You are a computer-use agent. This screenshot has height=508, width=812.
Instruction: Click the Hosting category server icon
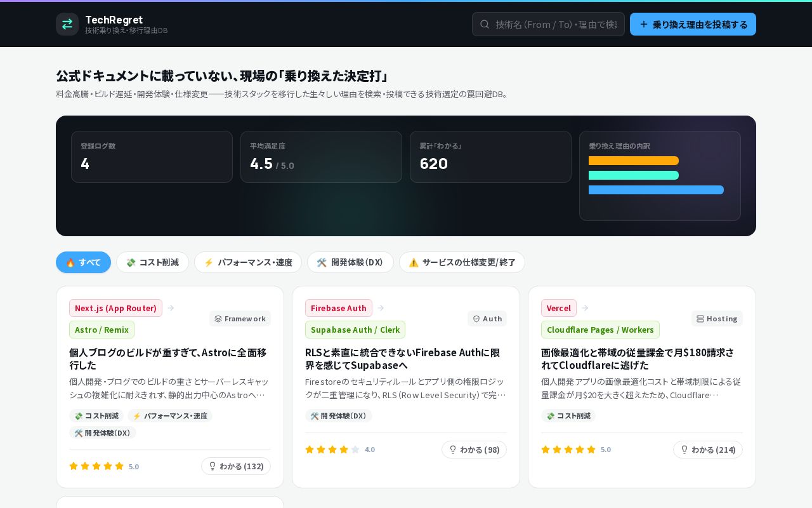700,319
